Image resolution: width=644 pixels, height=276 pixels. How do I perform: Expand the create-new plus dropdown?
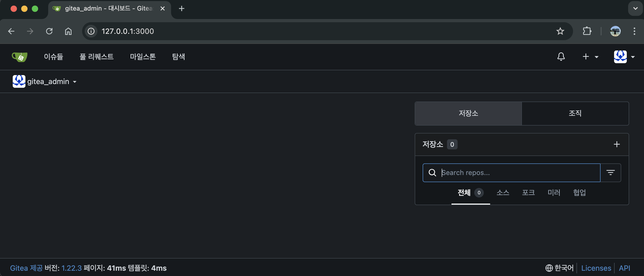coord(591,57)
